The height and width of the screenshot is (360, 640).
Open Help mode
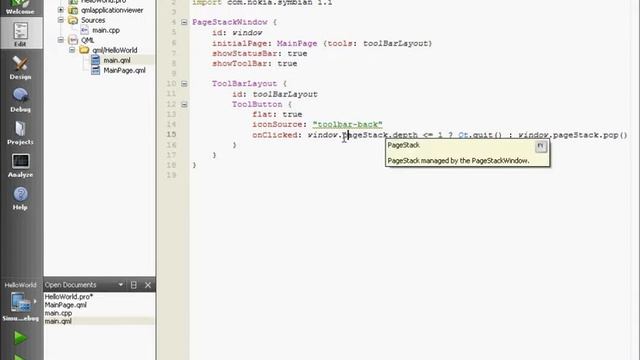[x=20, y=198]
